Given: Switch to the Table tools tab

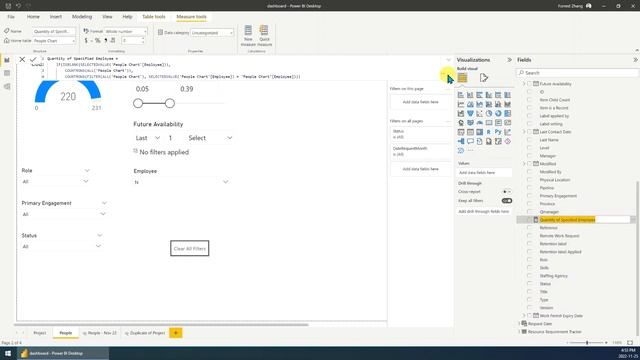Looking at the screenshot, I should point(154,17).
